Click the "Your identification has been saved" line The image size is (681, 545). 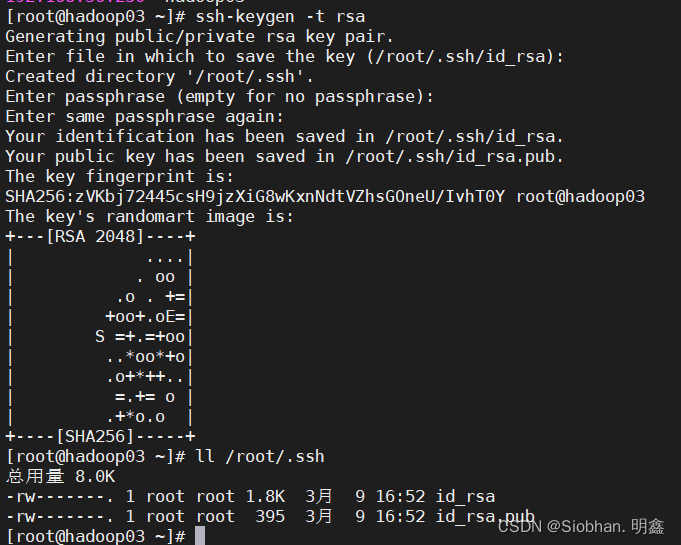point(285,136)
